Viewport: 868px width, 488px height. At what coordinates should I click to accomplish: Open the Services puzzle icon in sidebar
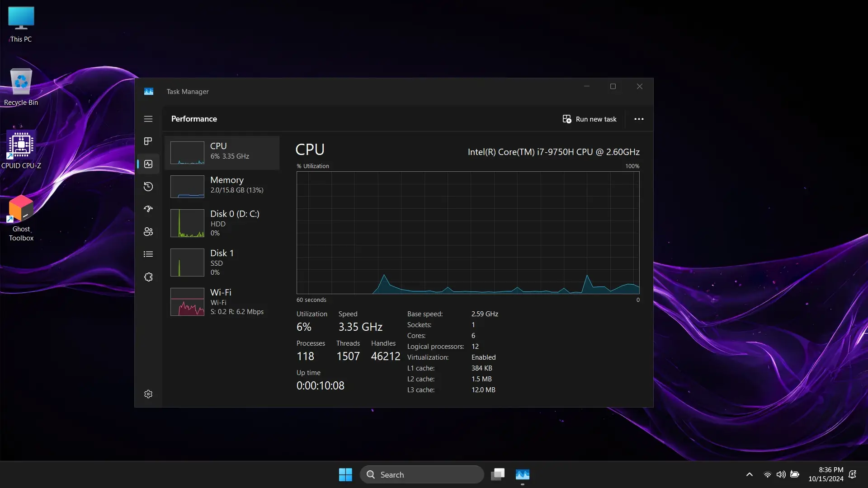(x=148, y=277)
